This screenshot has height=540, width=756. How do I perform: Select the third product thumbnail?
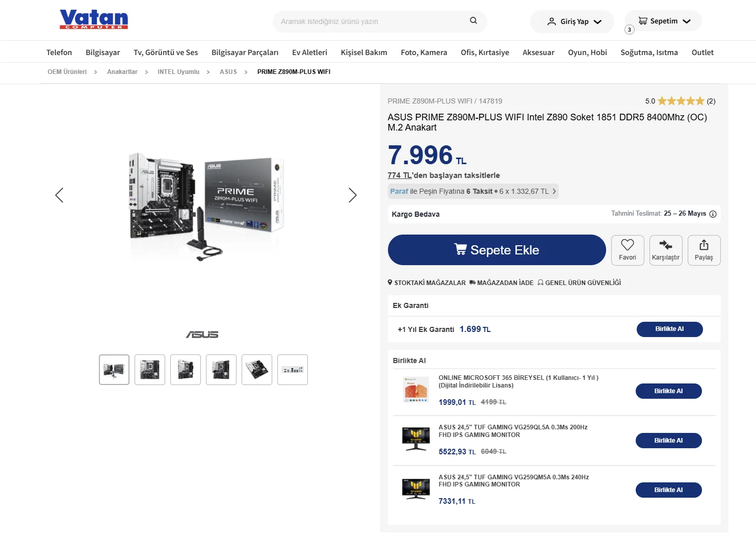(186, 370)
